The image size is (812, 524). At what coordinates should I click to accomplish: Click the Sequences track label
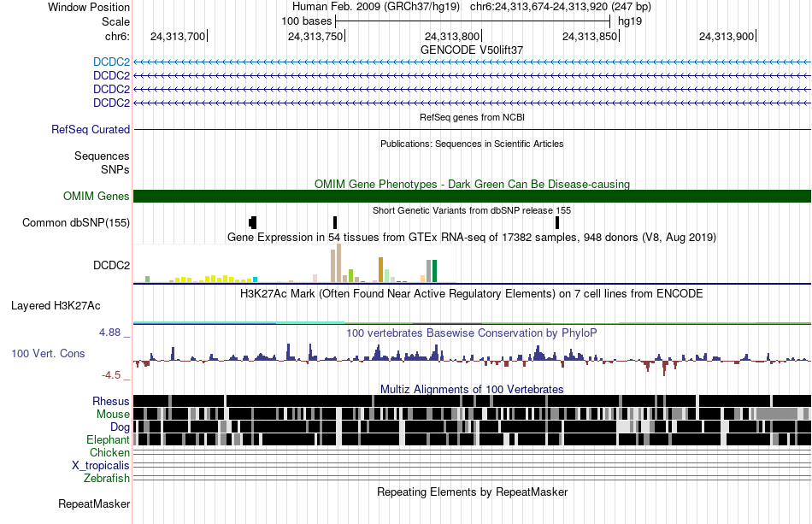102,156
